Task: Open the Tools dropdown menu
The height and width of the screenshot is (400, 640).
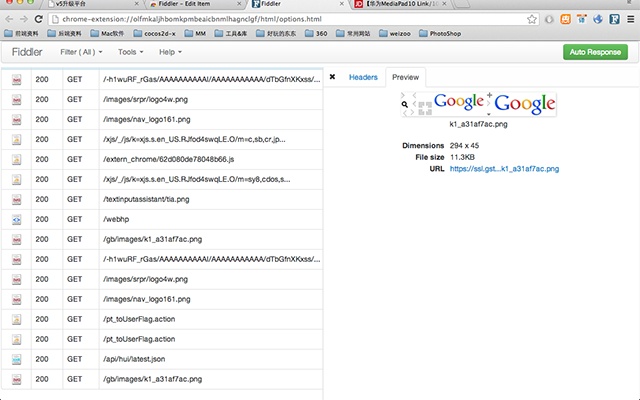Action: click(x=131, y=52)
